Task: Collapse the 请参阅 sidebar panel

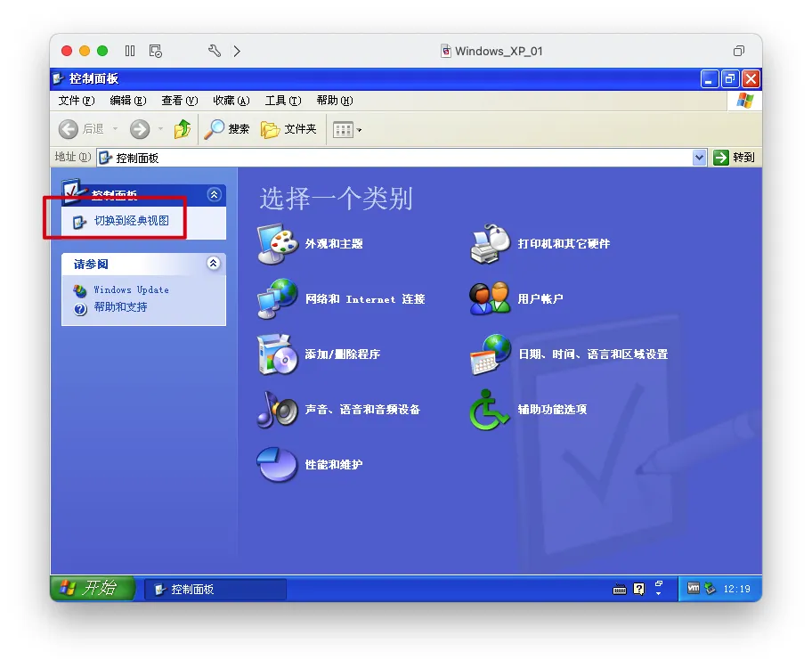Action: [x=213, y=264]
